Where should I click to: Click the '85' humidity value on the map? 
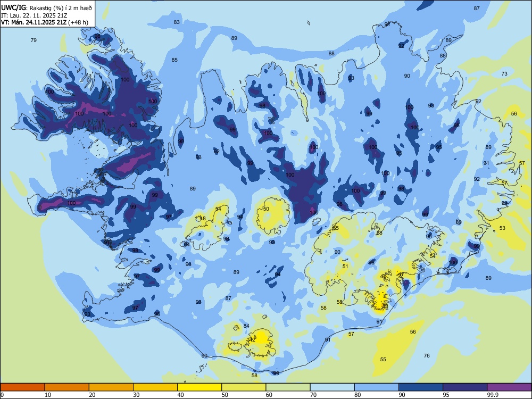click(x=174, y=60)
